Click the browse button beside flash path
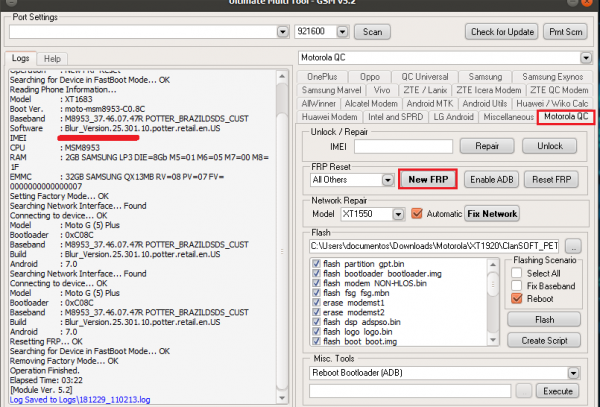This screenshot has height=407, width=600. pos(573,246)
